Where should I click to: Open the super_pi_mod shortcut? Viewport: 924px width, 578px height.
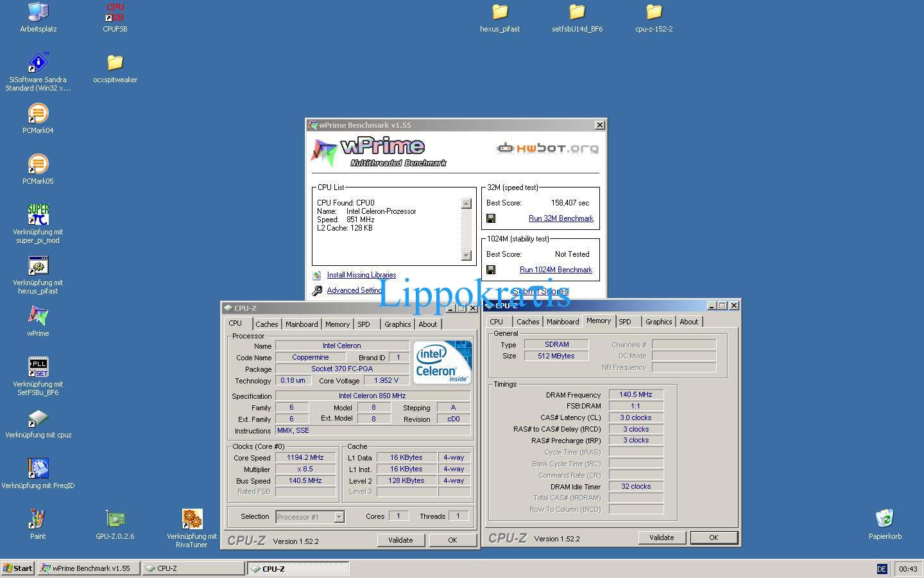point(38,215)
